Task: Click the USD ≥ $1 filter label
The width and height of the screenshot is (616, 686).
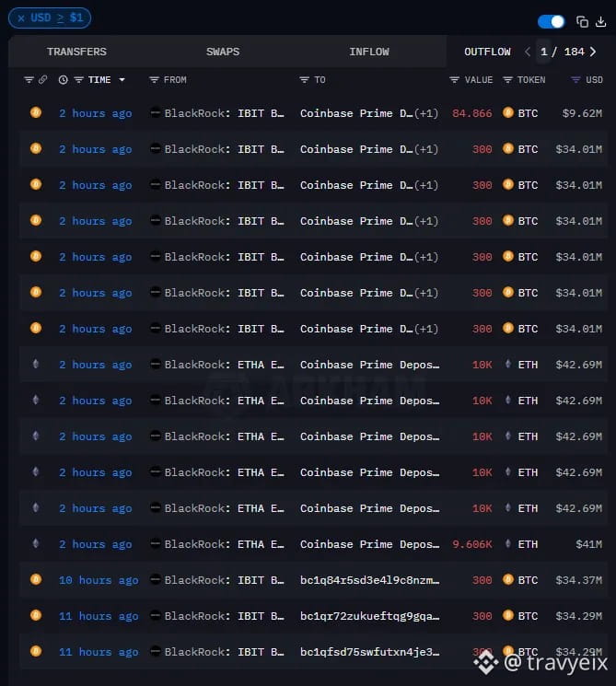Action: (56, 17)
